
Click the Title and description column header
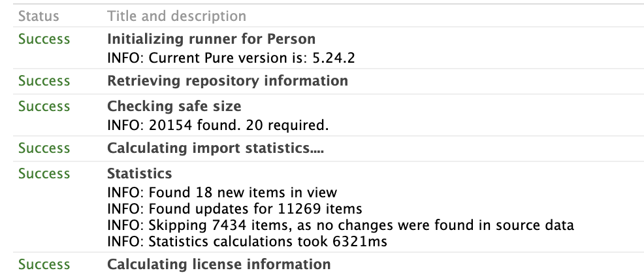pyautogui.click(x=176, y=16)
